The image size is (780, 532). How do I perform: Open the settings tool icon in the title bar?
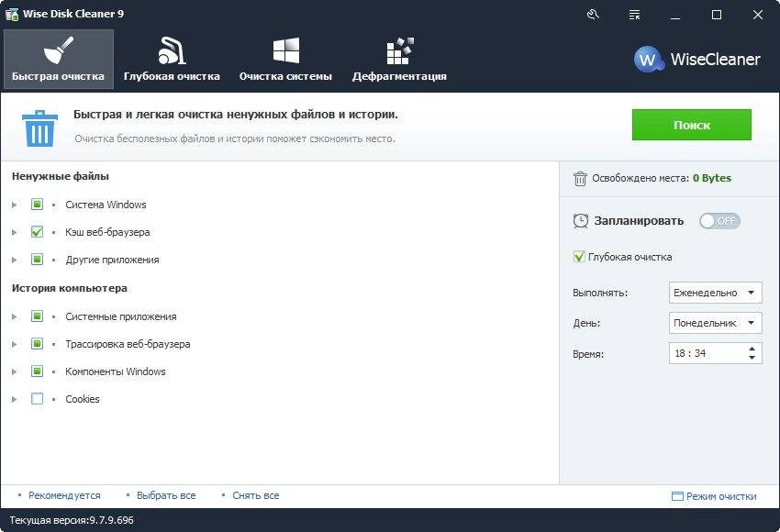[593, 15]
